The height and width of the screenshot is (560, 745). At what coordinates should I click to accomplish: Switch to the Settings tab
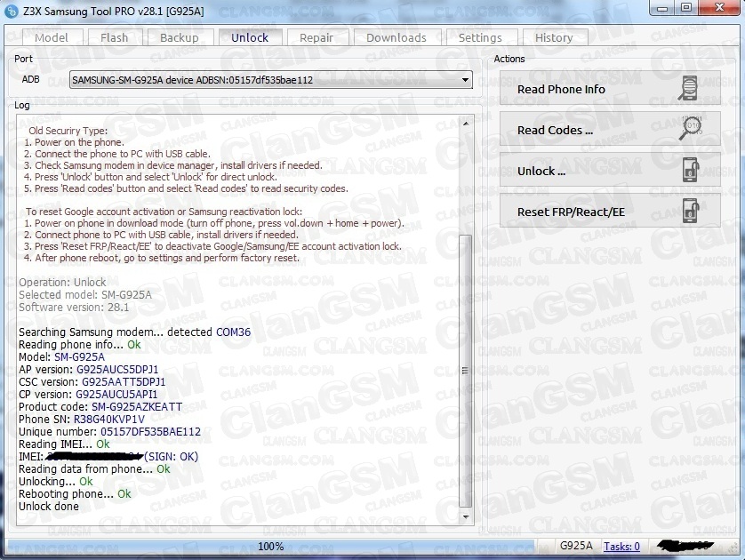point(480,37)
